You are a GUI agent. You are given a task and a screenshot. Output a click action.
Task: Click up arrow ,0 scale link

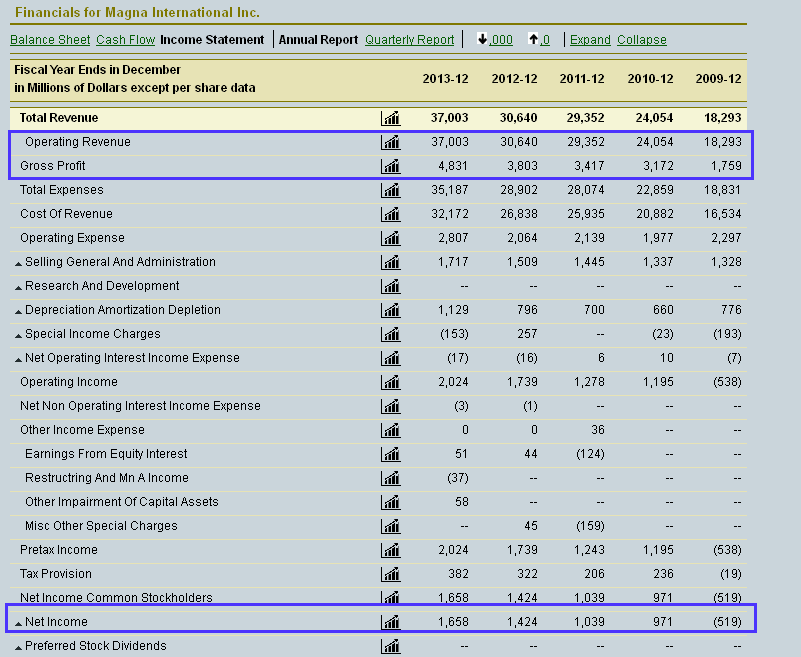tap(539, 39)
